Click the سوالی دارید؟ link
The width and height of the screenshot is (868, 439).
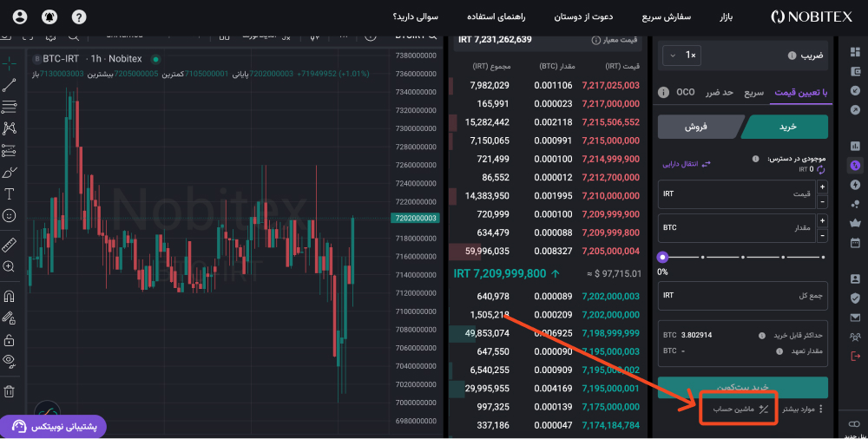click(415, 17)
